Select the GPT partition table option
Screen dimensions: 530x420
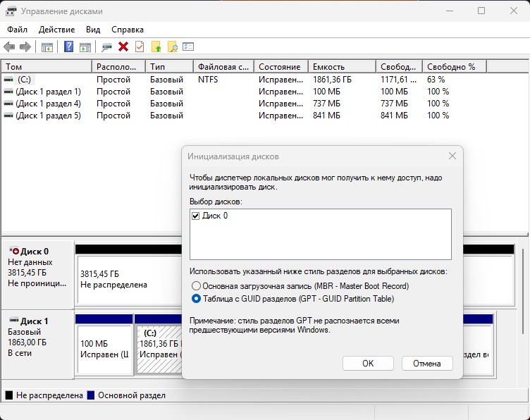(x=196, y=299)
